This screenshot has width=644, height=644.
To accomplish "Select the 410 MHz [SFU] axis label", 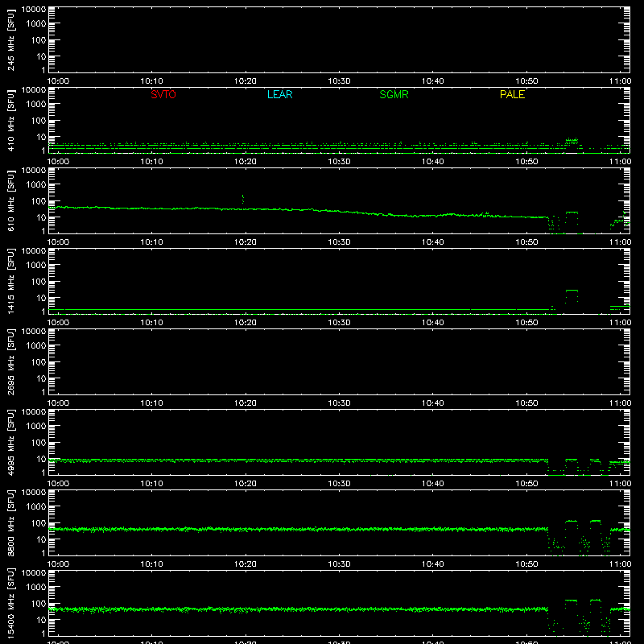I will point(10,120).
